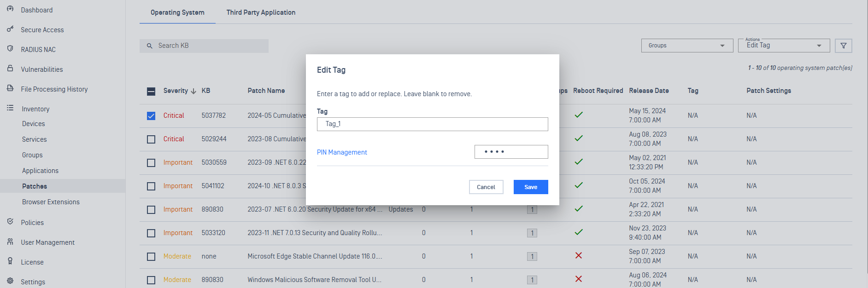Click the Save button
The width and height of the screenshot is (868, 288).
[x=531, y=187]
